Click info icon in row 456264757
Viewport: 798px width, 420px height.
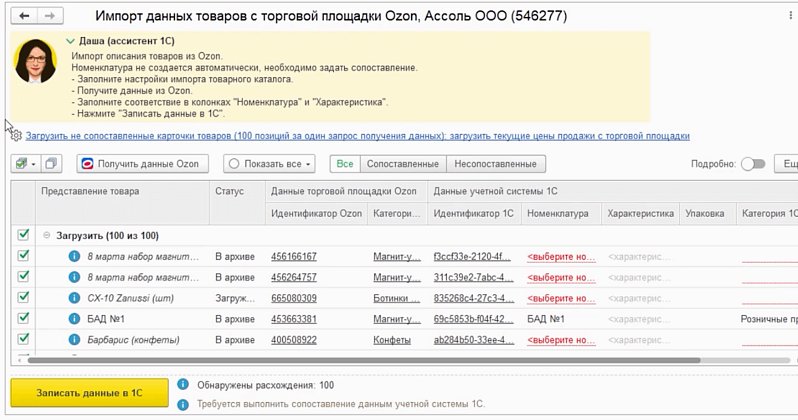(74, 277)
